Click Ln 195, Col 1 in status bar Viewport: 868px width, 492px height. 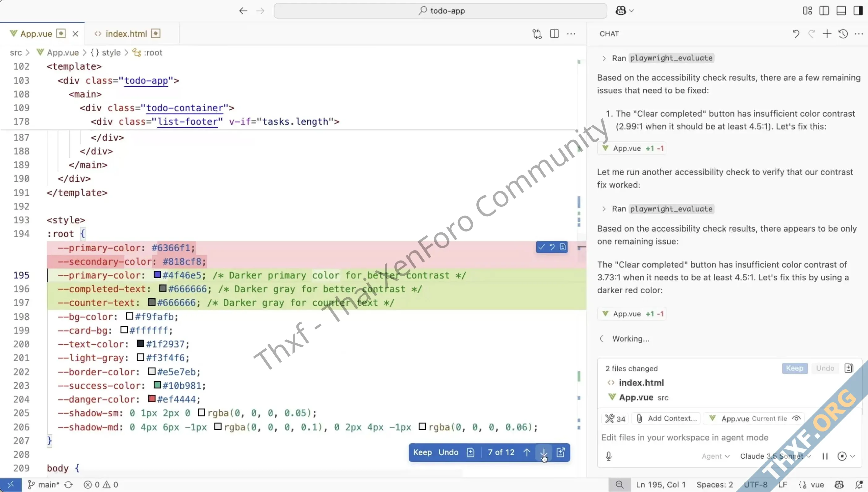(661, 485)
